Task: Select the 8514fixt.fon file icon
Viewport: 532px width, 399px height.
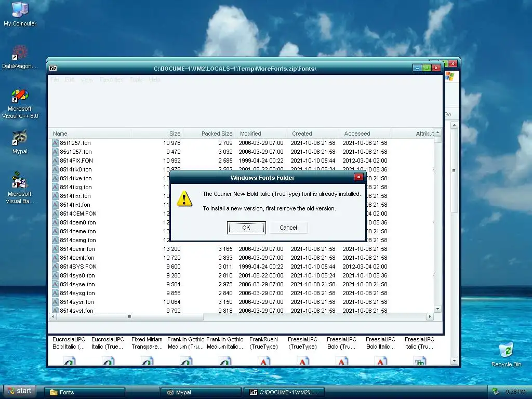Action: coord(55,205)
